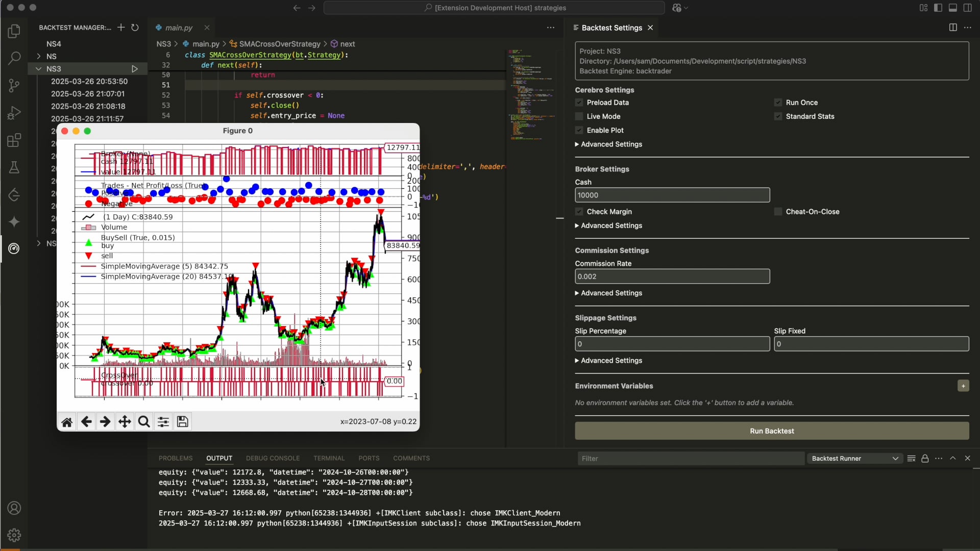Run the NS3 project with play icon
This screenshot has height=551, width=980.
tap(135, 69)
